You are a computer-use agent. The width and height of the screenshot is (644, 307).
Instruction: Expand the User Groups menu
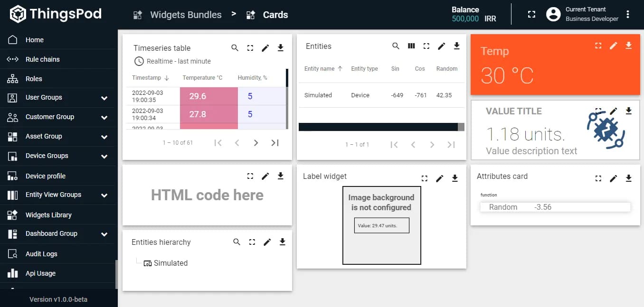[104, 98]
